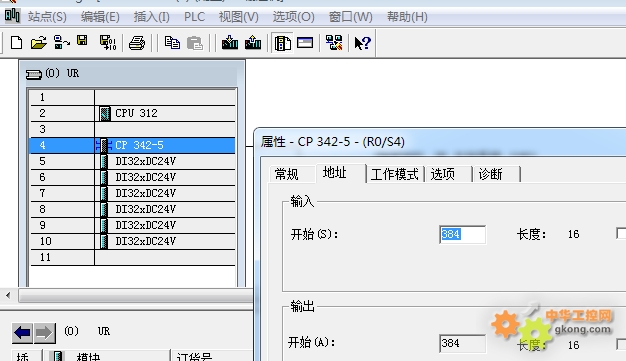Click the Download to Module icon
This screenshot has width=626, height=361.
[230, 42]
